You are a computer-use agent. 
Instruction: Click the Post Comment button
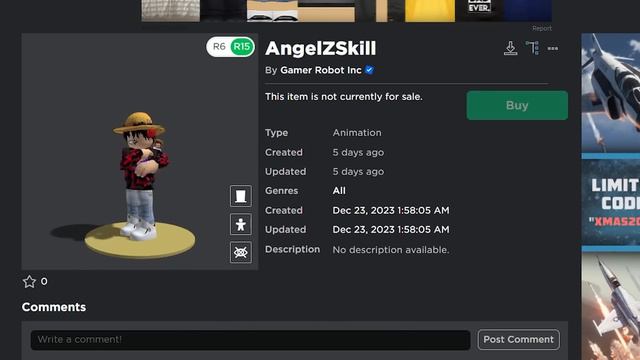(518, 340)
